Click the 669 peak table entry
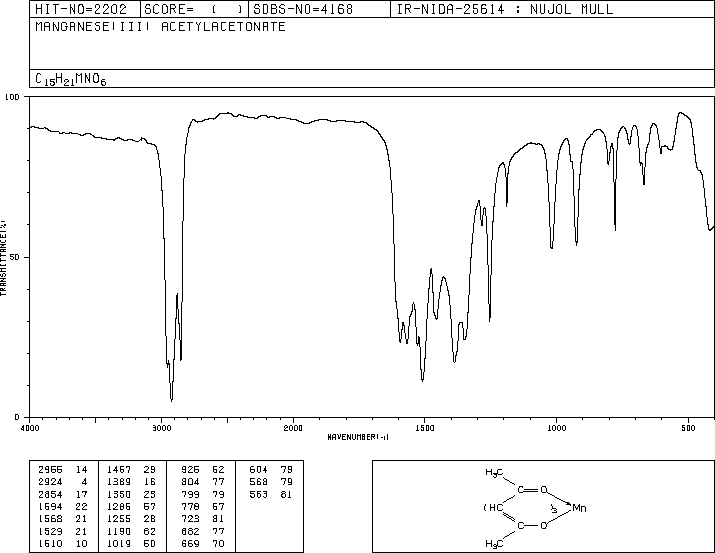 coord(202,544)
